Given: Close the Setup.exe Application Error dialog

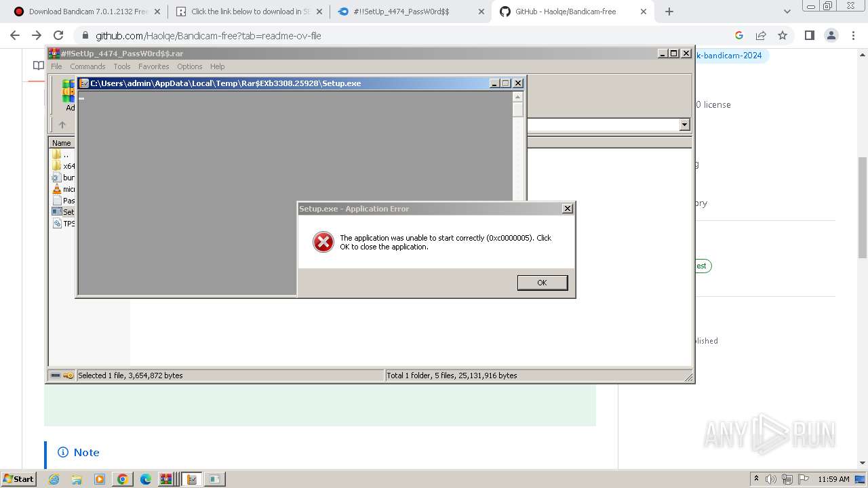Looking at the screenshot, I should pos(568,209).
